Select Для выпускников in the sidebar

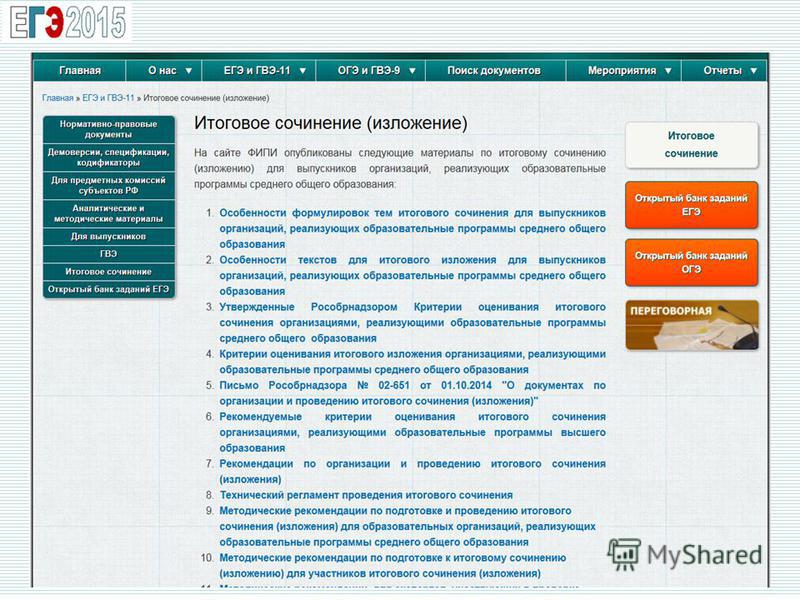point(109,236)
